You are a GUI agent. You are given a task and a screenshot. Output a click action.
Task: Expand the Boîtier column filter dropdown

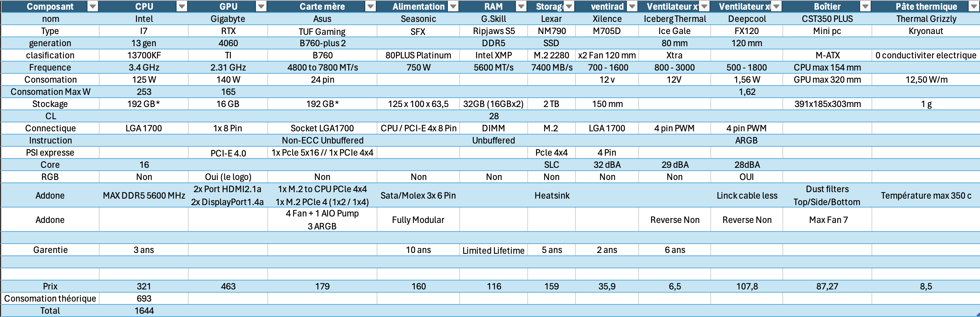[865, 6]
